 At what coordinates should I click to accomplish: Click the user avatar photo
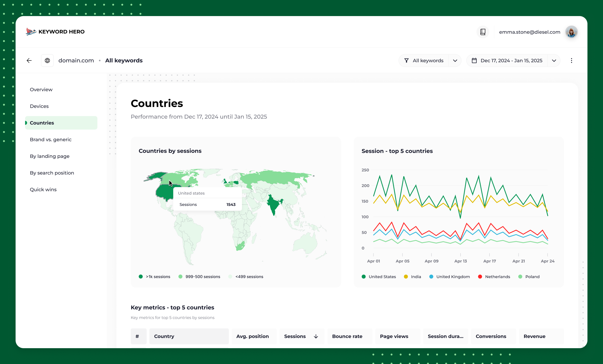point(571,32)
